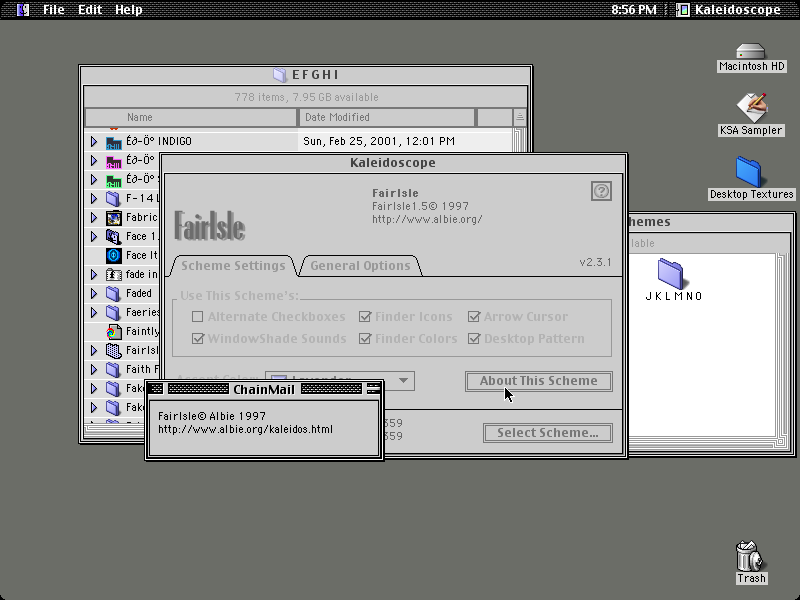Toggle the Desktop Pattern checkbox

pos(474,339)
